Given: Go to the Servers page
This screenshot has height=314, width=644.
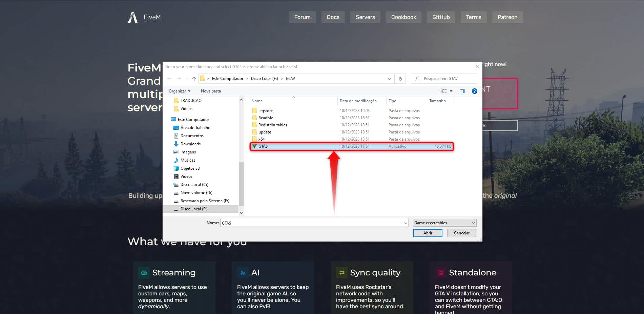Looking at the screenshot, I should tap(365, 17).
